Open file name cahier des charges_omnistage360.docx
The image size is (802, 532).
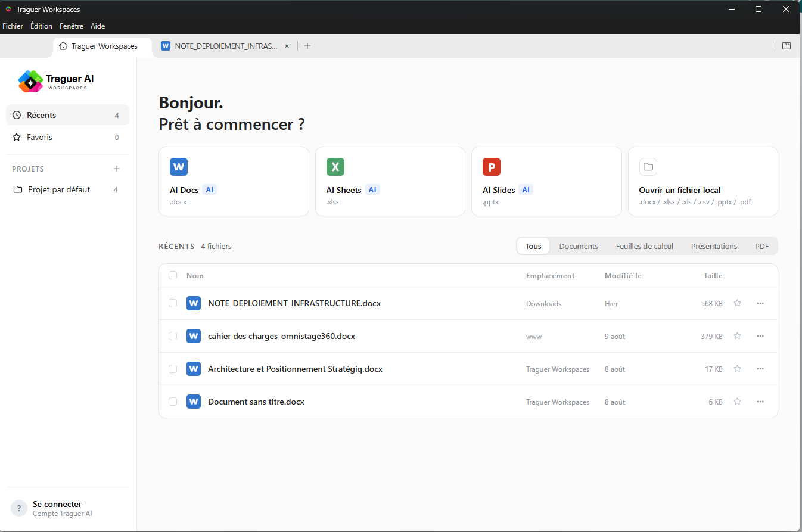(x=281, y=336)
